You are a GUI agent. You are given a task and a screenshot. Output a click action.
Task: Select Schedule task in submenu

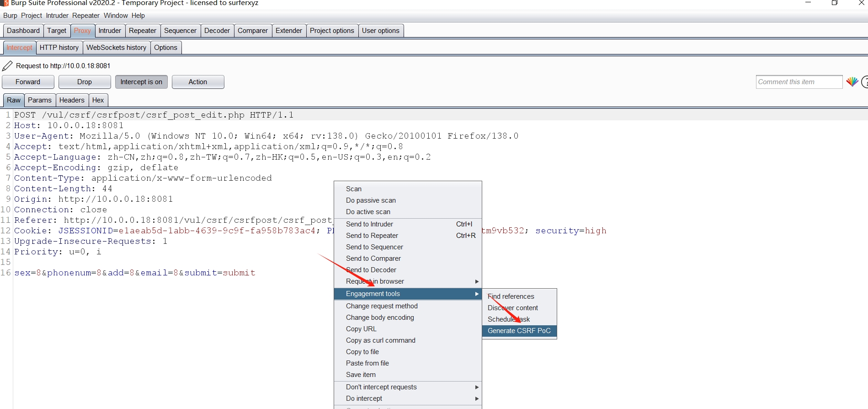[x=519, y=319]
